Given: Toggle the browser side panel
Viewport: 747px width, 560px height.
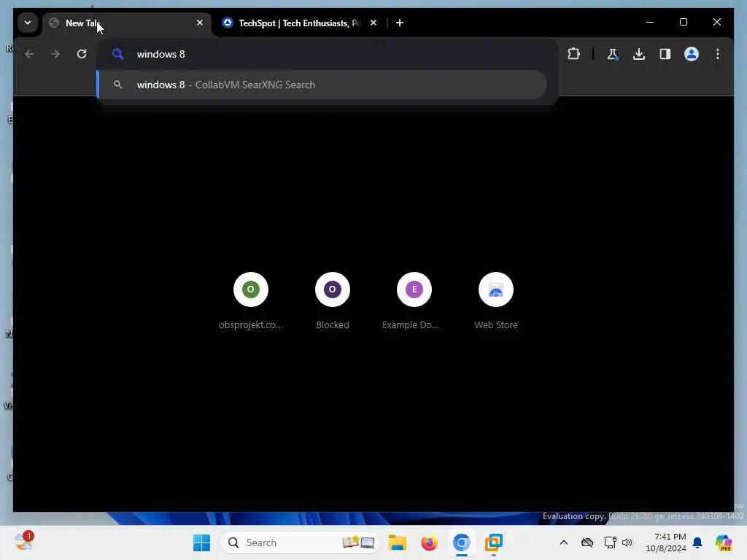Looking at the screenshot, I should (x=665, y=54).
